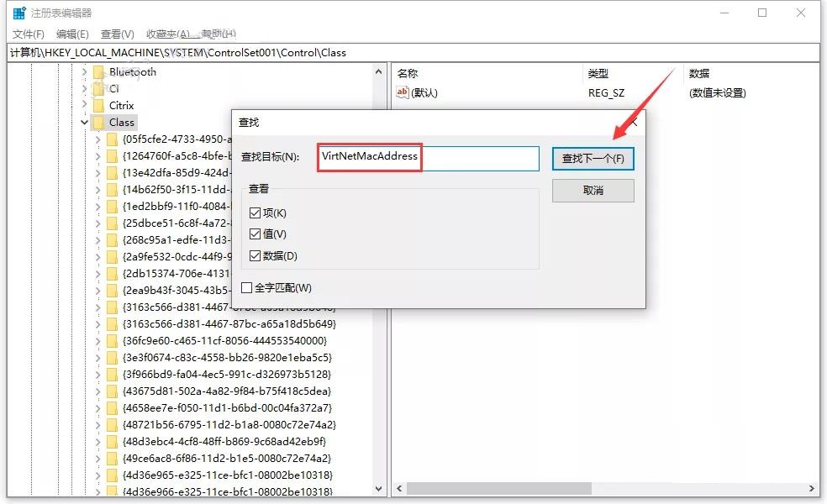Image resolution: width=827 pixels, height=504 pixels.
Task: Open the 查看(V) menu
Action: click(118, 34)
